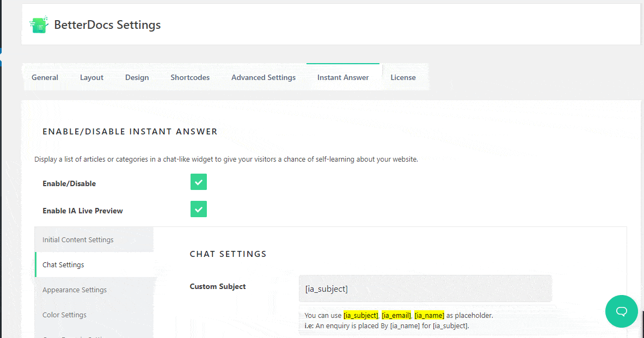
Task: Uncheck Enable IA Live Preview
Action: (199, 210)
